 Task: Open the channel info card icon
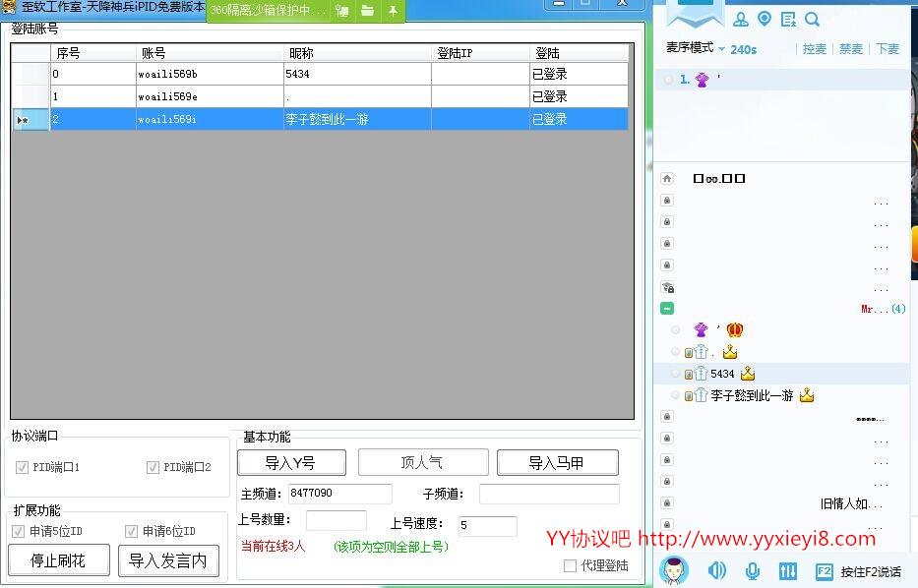pyautogui.click(x=787, y=19)
